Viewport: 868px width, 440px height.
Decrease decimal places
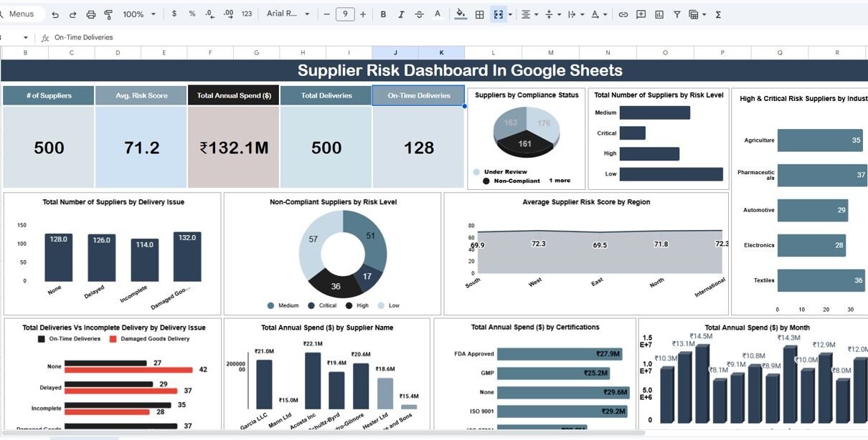pos(209,14)
